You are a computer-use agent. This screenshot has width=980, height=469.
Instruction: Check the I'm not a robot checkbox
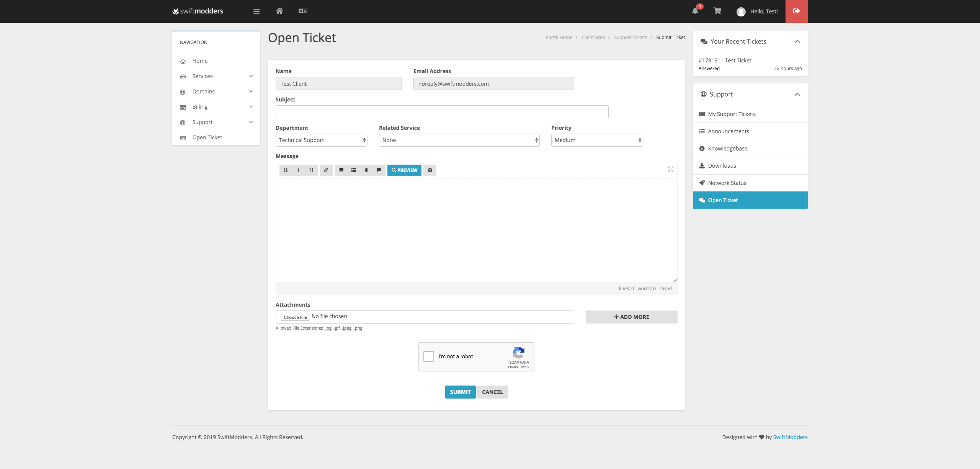pos(429,356)
